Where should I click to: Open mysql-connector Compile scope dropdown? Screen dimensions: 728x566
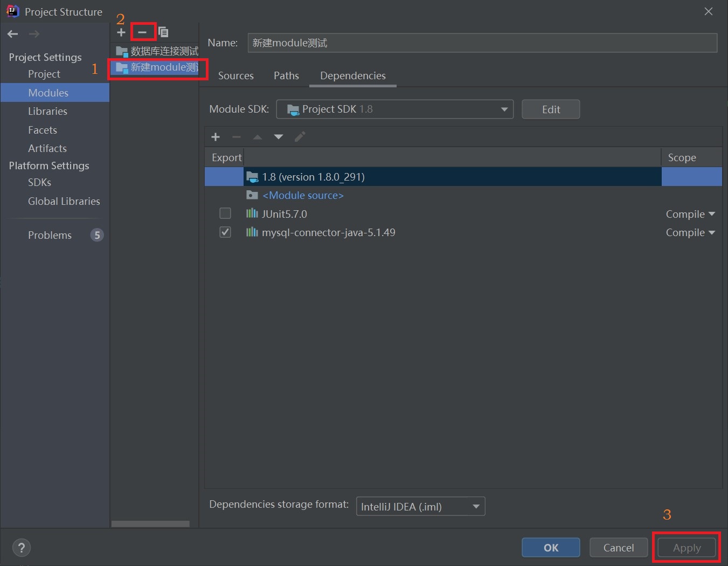pos(690,232)
